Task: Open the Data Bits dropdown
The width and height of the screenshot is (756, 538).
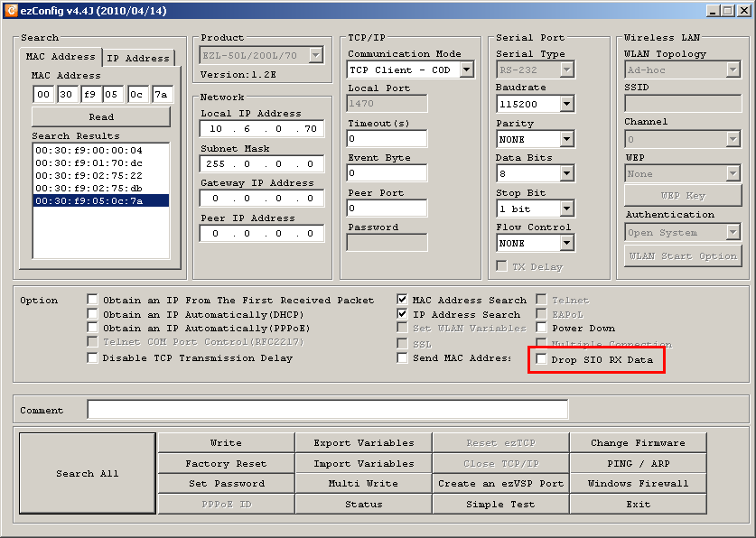Action: tap(567, 173)
